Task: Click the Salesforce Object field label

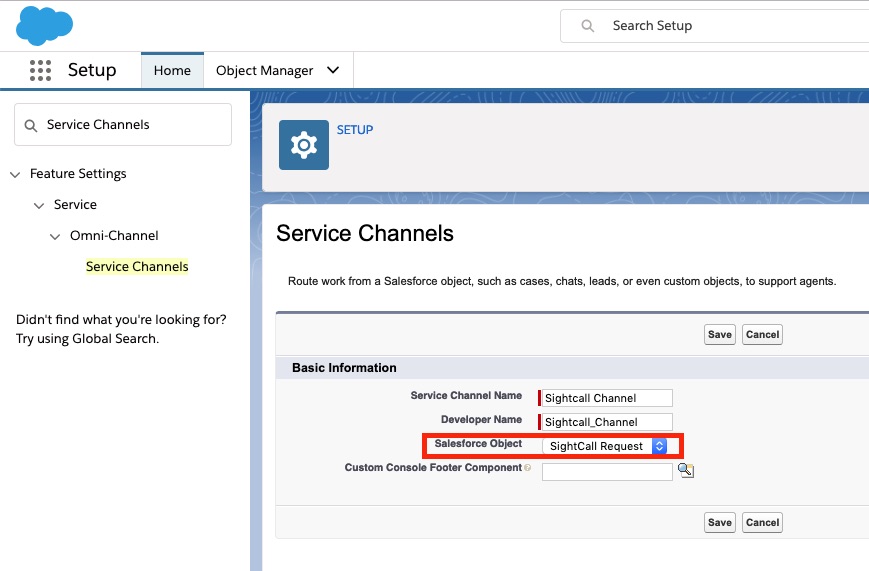Action: pyautogui.click(x=478, y=443)
